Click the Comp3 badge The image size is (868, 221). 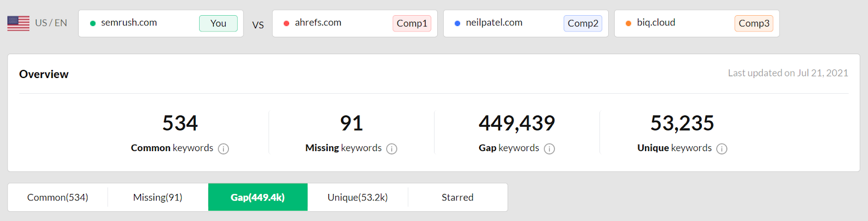[754, 23]
